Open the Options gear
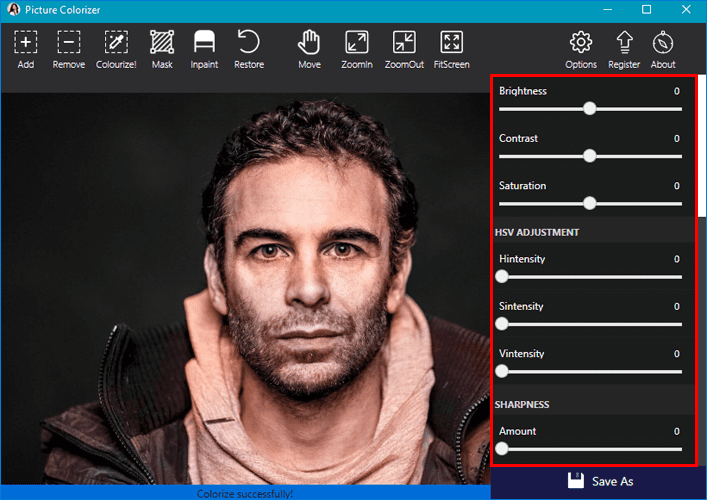 click(x=581, y=49)
